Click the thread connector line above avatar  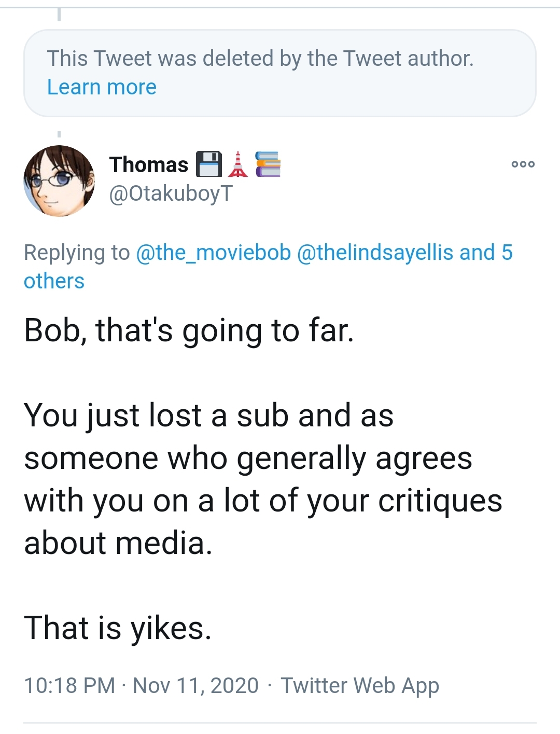tap(59, 134)
